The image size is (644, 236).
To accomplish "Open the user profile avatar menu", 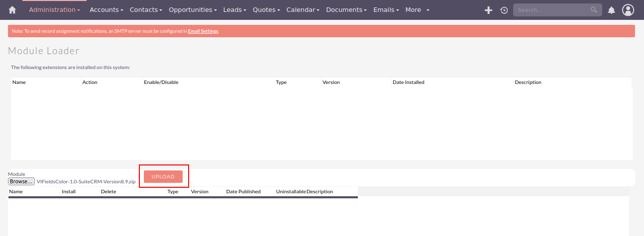I will (x=628, y=10).
